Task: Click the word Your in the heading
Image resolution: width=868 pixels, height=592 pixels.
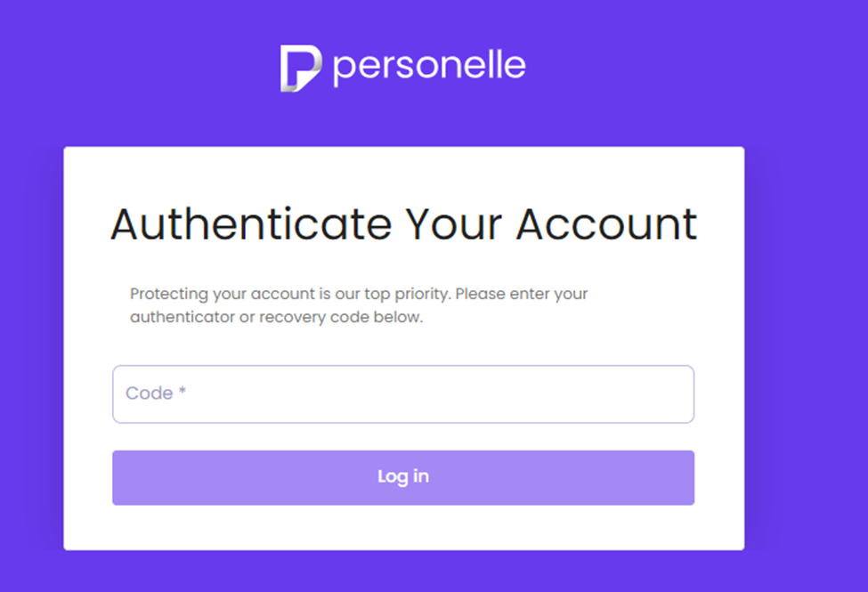Action: [x=453, y=223]
